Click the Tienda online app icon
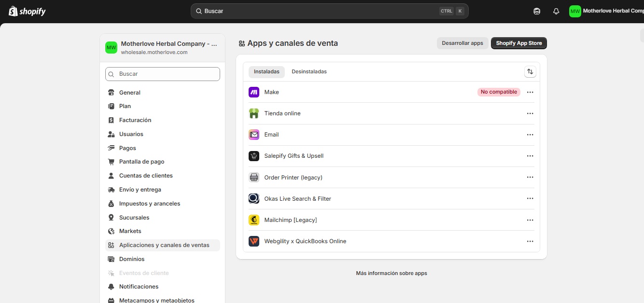Viewport: 644px width, 303px height. (254, 113)
